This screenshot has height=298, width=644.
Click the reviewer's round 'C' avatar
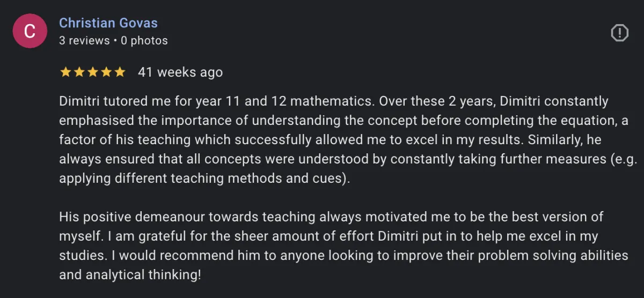pos(30,31)
